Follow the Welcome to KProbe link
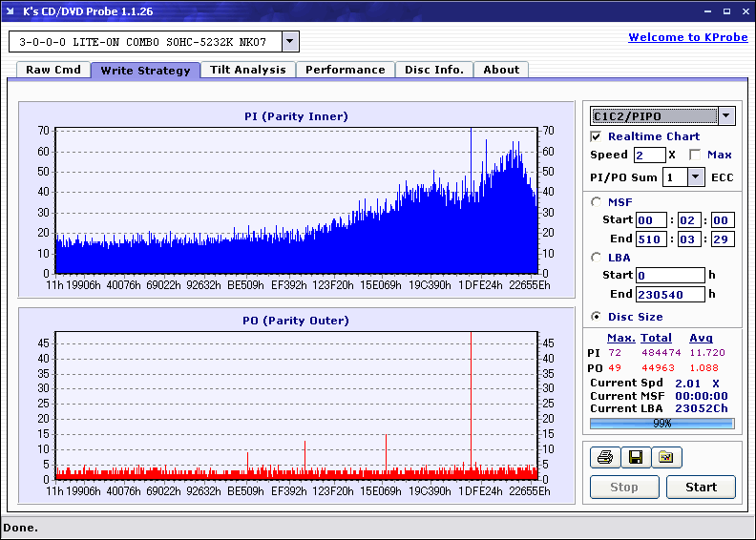 pyautogui.click(x=688, y=37)
